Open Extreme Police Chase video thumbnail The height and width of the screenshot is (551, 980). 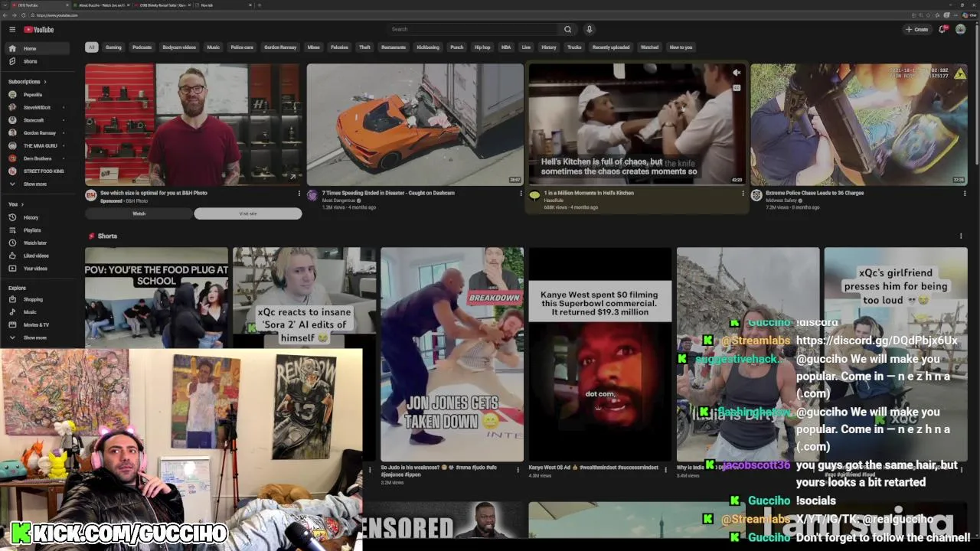pos(859,125)
